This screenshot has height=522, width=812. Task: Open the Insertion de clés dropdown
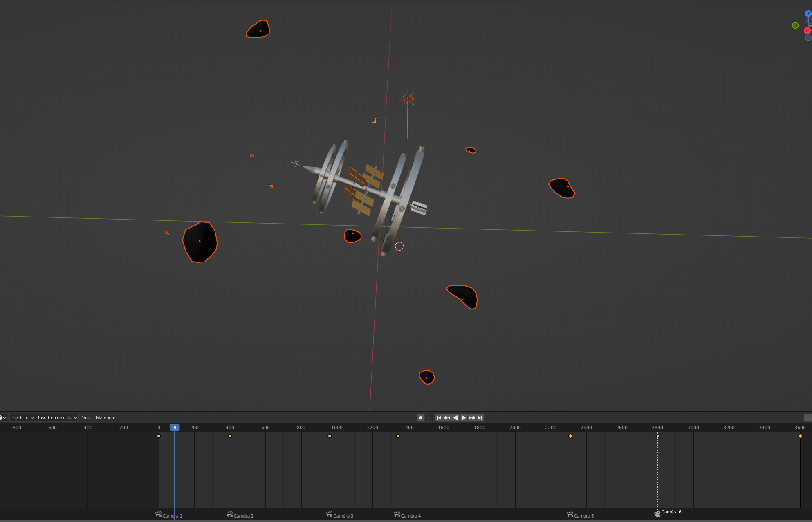(x=54, y=417)
